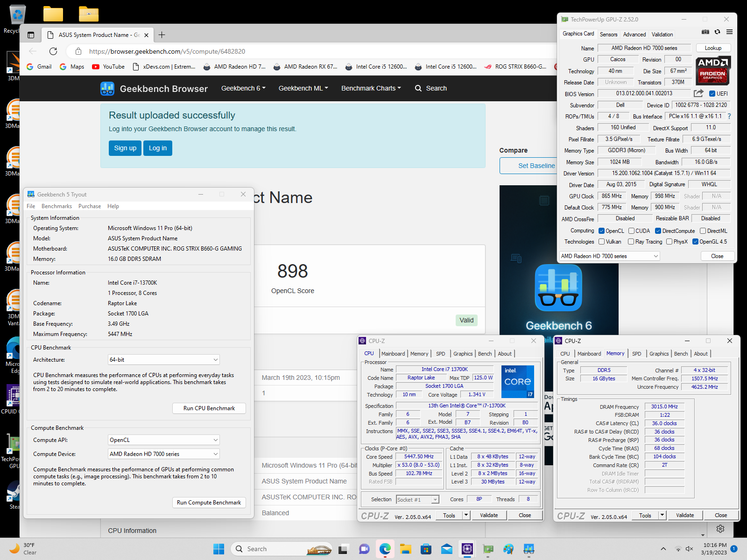The width and height of the screenshot is (747, 560).
Task: Open SPD tab in CPU-Z Memory window
Action: pos(637,354)
